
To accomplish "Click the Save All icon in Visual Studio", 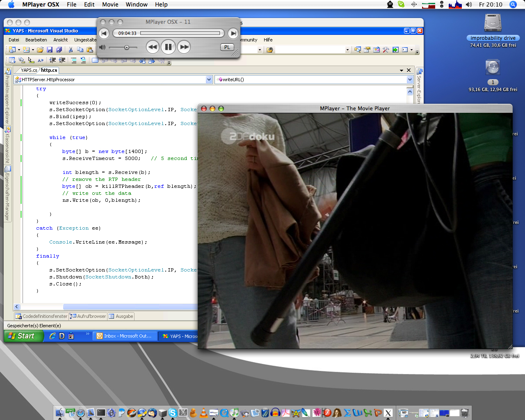I will point(59,50).
